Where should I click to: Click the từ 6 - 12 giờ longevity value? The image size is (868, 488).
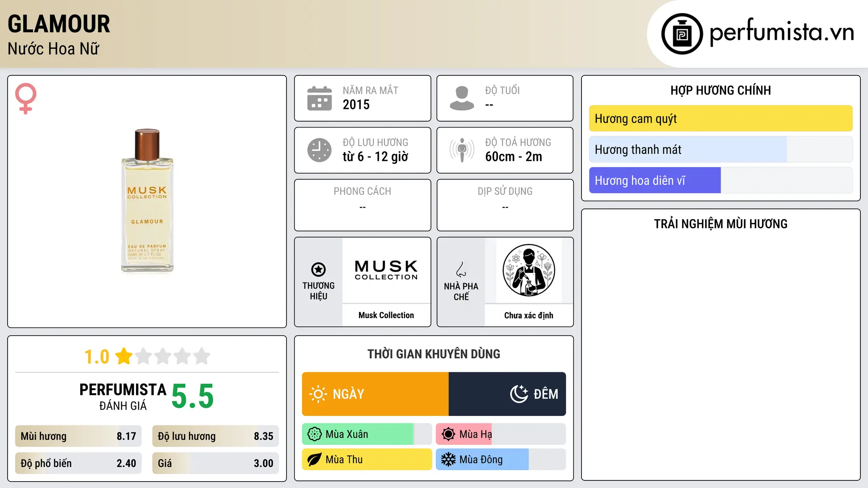(x=376, y=157)
